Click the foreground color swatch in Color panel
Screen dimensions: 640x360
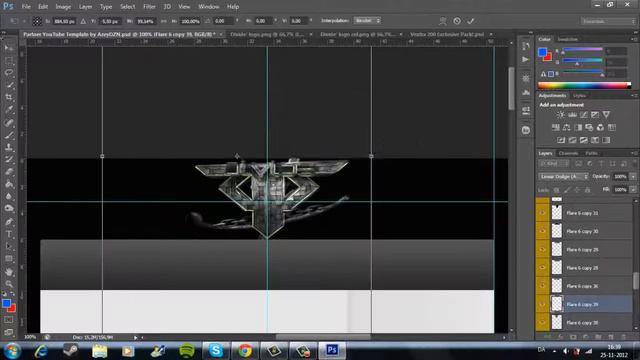[x=542, y=52]
